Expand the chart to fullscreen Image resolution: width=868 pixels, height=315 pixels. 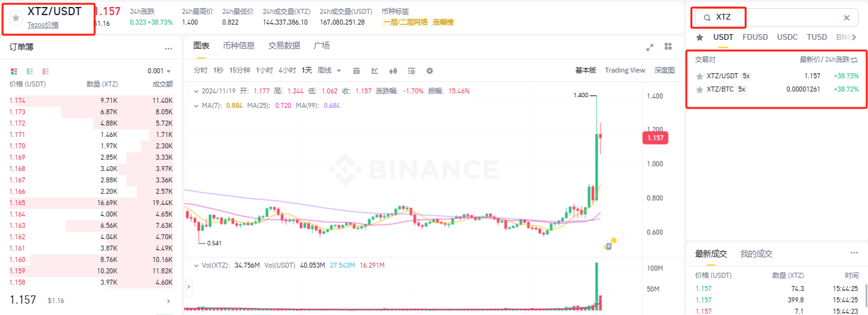click(x=650, y=47)
